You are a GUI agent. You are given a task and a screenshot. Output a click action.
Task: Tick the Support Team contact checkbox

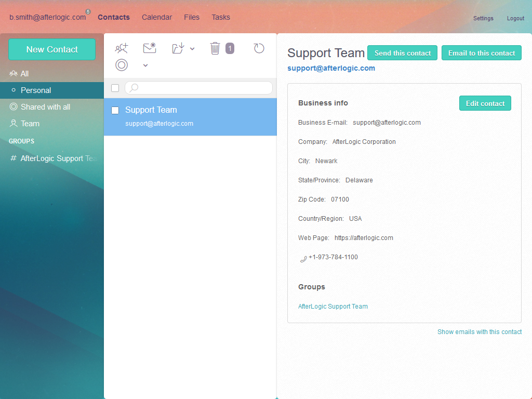click(115, 110)
